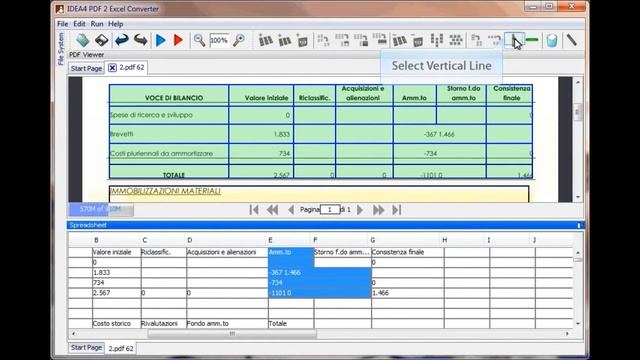This screenshot has width=640, height=360.
Task: Click the vertical dotted columns icon
Action: 436,40
